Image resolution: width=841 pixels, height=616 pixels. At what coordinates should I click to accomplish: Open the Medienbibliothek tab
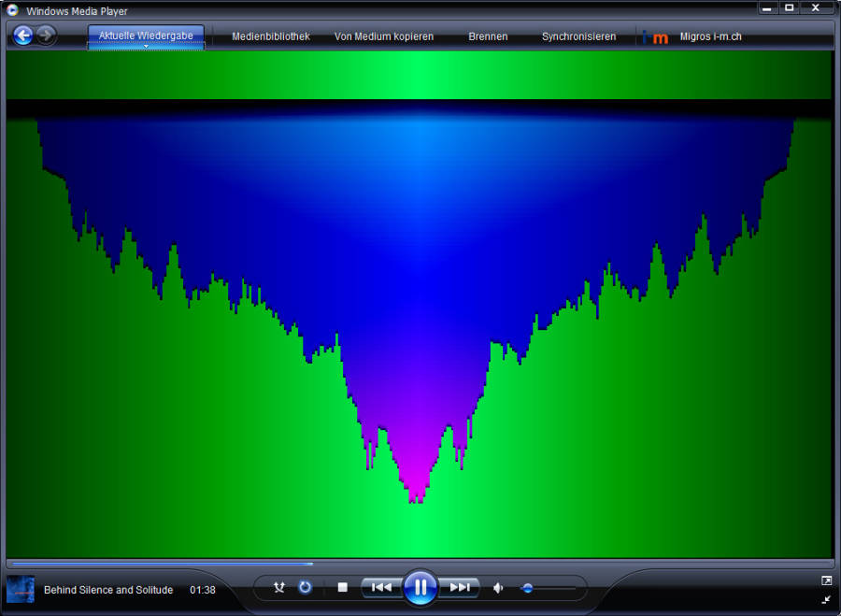270,36
